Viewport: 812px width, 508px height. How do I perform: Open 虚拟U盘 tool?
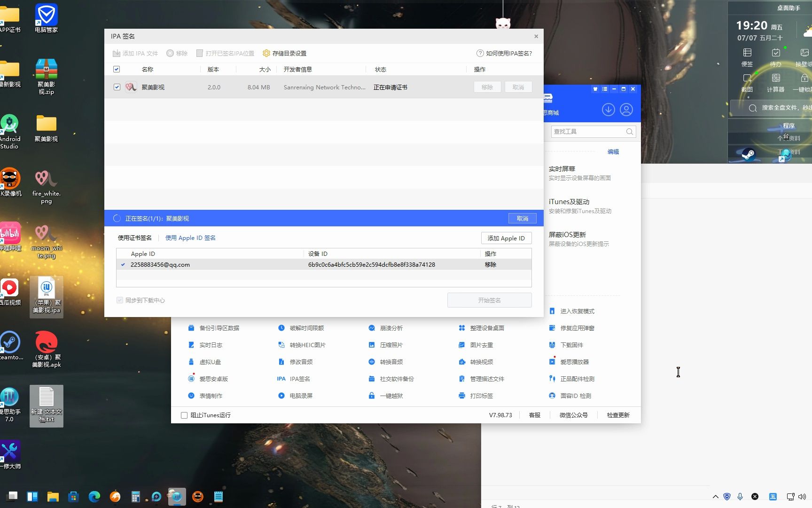point(205,362)
